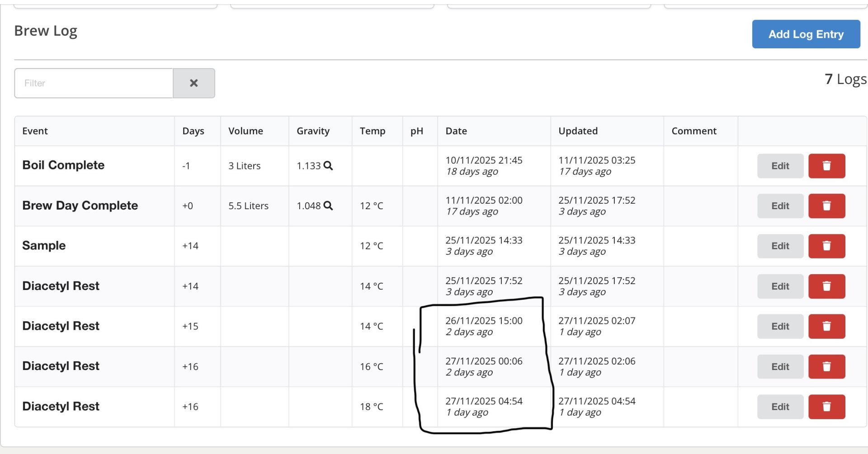The height and width of the screenshot is (454, 868).
Task: Edit the Boil Complete log entry
Action: (x=780, y=166)
